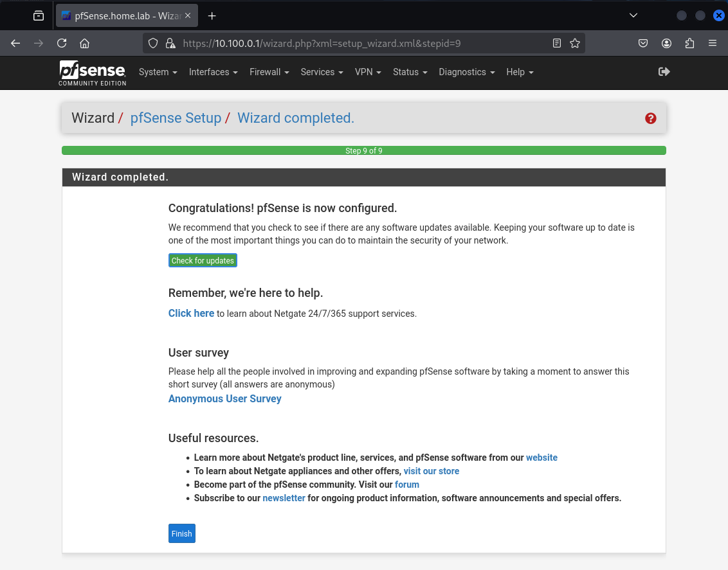
Task: Click the pfSense Setup breadcrumb link
Action: tap(176, 118)
